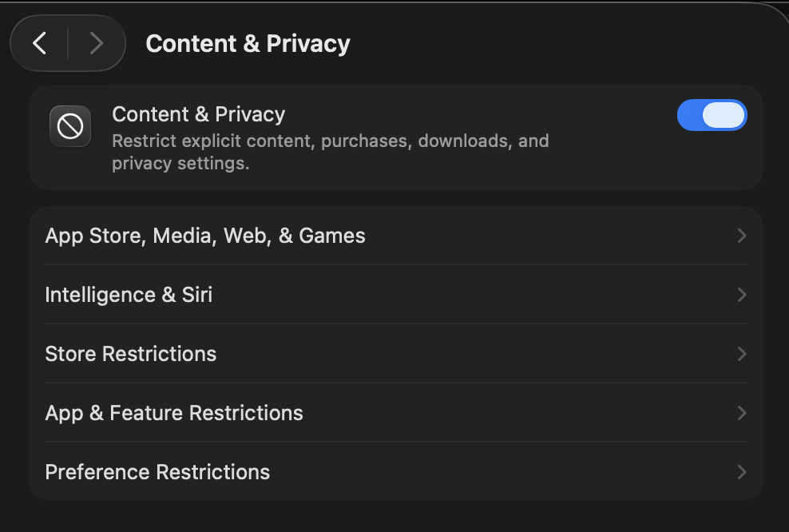Expand the App Store, Media, Web chevron

[742, 236]
